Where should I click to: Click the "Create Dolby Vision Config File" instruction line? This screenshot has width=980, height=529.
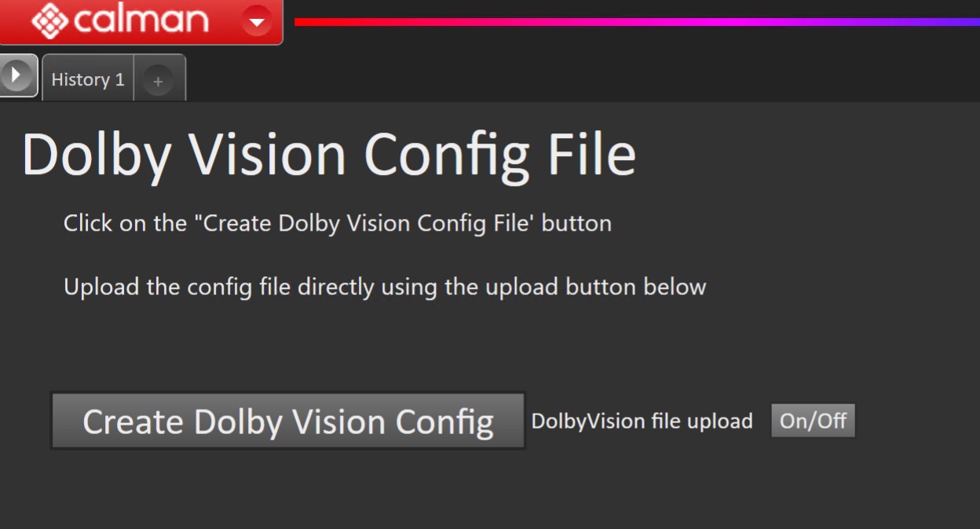click(338, 224)
